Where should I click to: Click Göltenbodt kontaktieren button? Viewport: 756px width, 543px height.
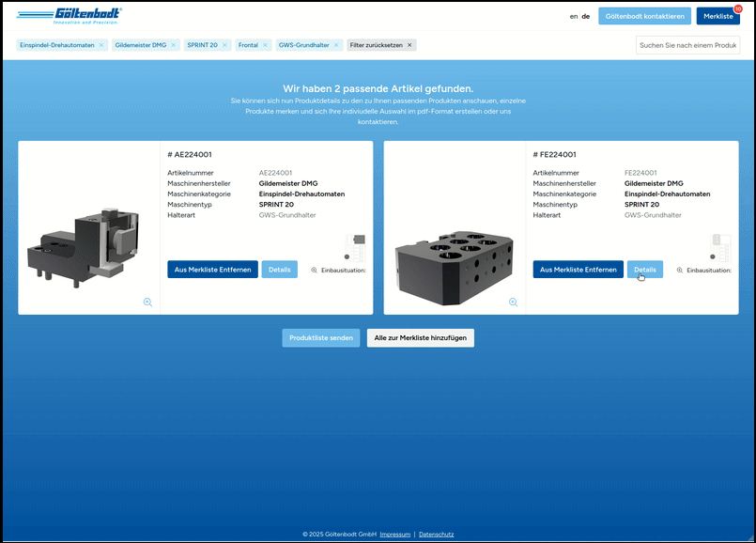(644, 16)
